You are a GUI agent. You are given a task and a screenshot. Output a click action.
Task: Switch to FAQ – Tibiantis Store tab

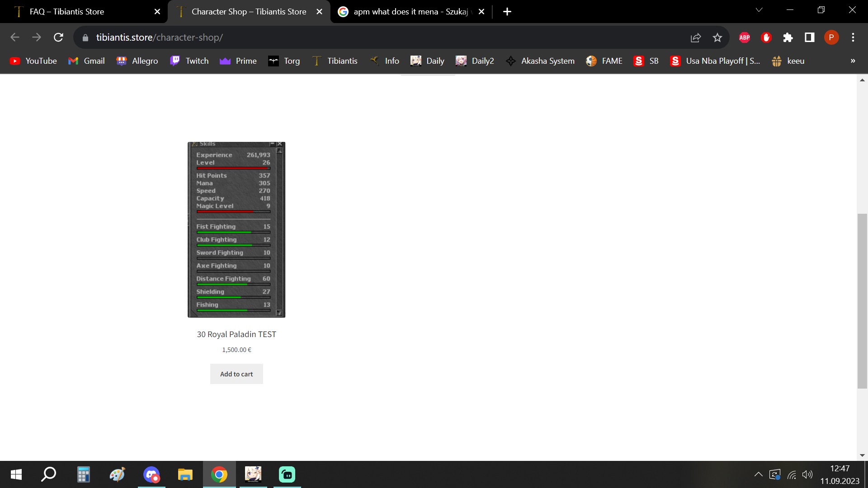pos(67,12)
